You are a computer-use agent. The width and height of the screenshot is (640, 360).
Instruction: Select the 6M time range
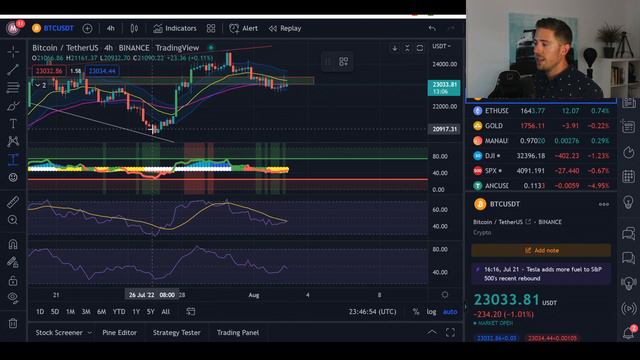coord(102,311)
